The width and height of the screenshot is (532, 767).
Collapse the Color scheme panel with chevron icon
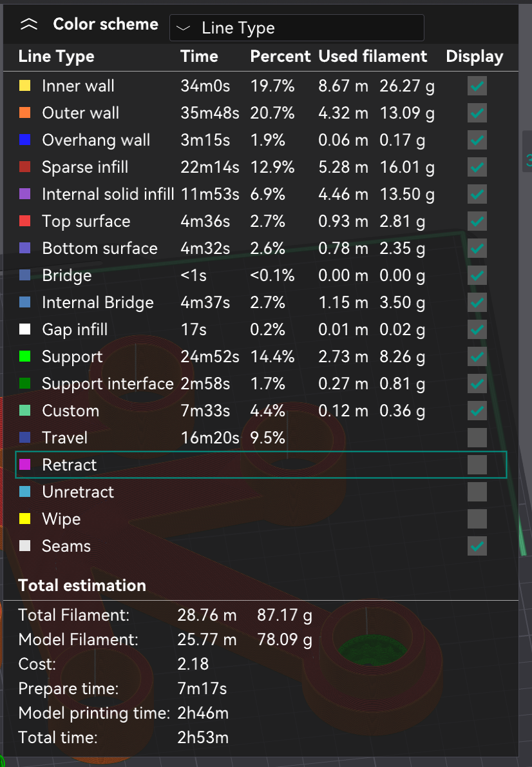28,23
